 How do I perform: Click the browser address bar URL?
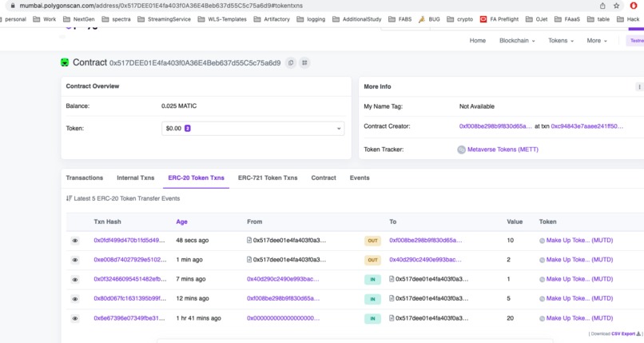tap(161, 6)
